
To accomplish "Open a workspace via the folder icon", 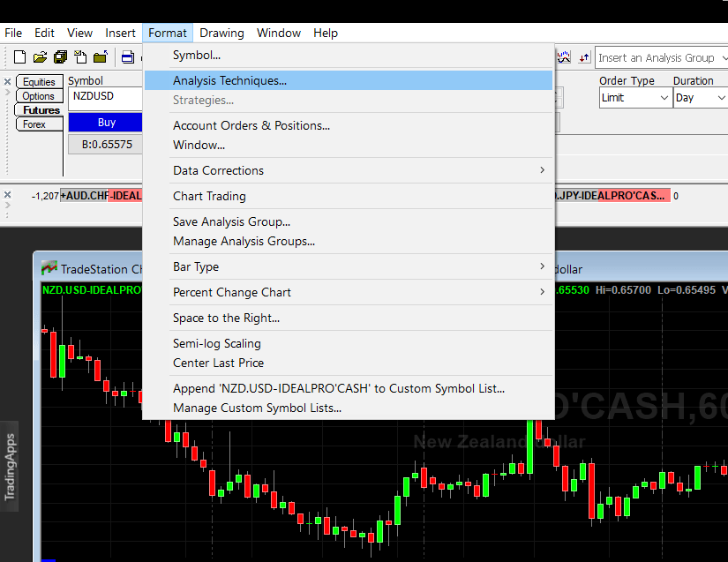I will pos(41,56).
